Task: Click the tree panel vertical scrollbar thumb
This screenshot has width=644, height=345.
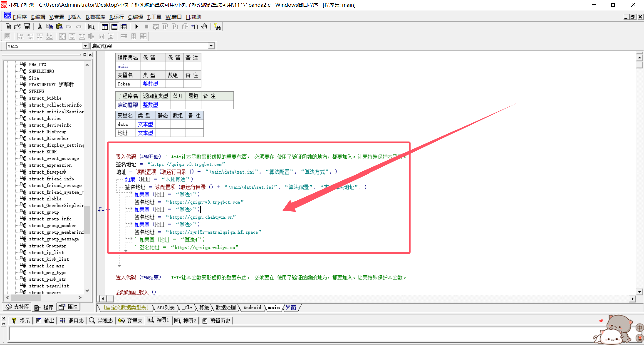Action: [87, 219]
